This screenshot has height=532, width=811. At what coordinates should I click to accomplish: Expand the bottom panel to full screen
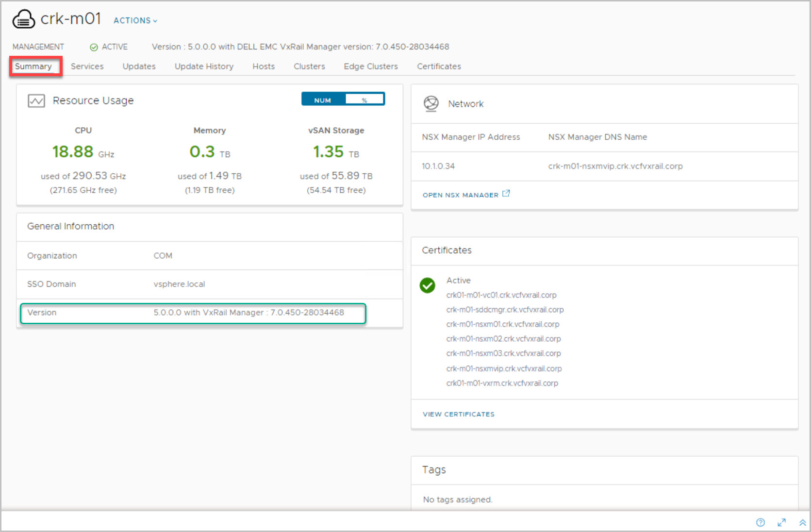[781, 522]
